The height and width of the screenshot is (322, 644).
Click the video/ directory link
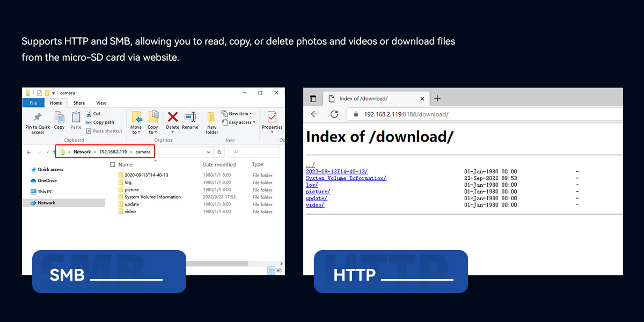[x=315, y=205]
